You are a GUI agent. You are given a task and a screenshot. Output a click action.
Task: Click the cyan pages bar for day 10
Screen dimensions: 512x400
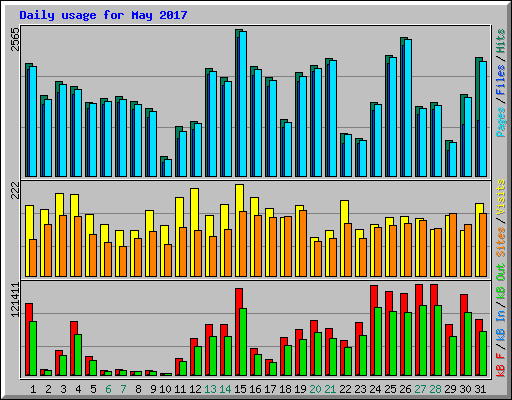click(x=168, y=168)
